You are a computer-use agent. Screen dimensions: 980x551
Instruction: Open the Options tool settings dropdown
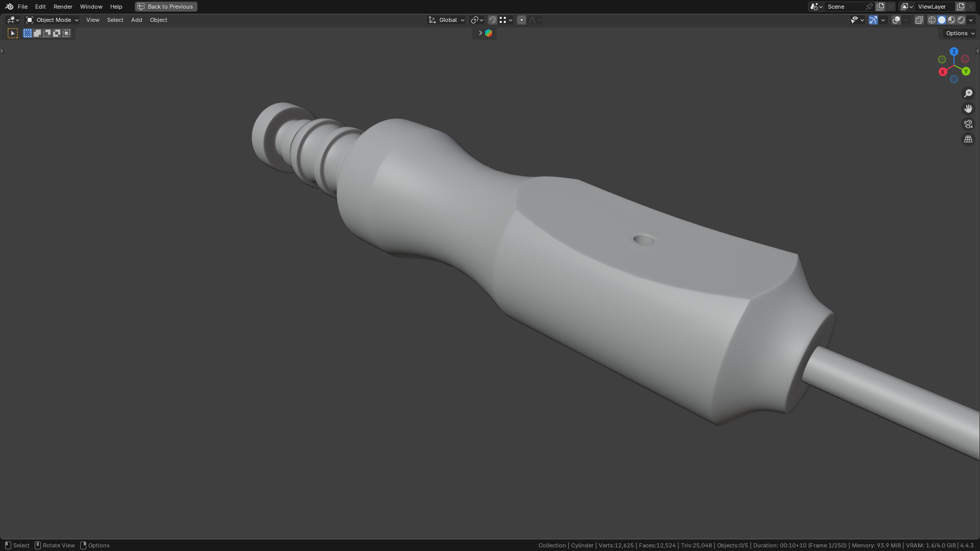click(x=960, y=33)
